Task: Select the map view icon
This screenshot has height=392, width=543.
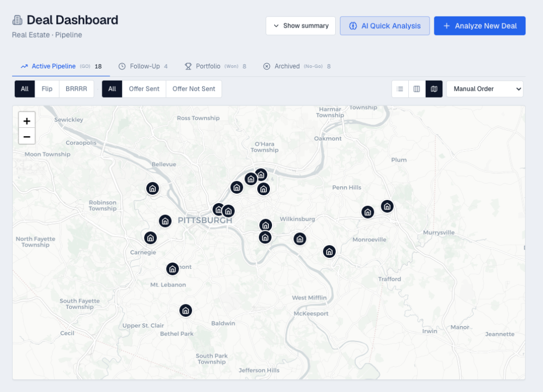Action: pyautogui.click(x=434, y=89)
